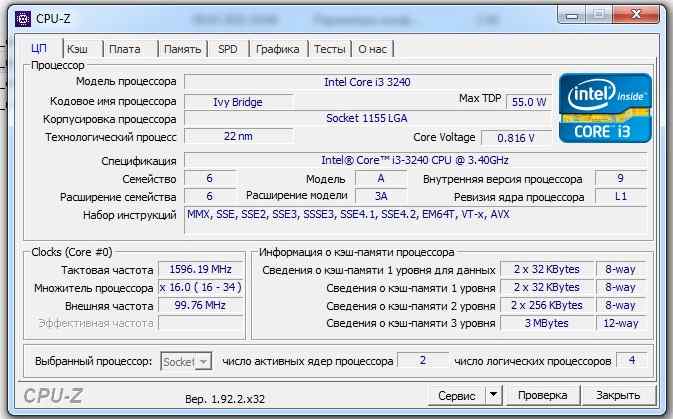
Task: Select the Память tab
Action: coord(182,49)
